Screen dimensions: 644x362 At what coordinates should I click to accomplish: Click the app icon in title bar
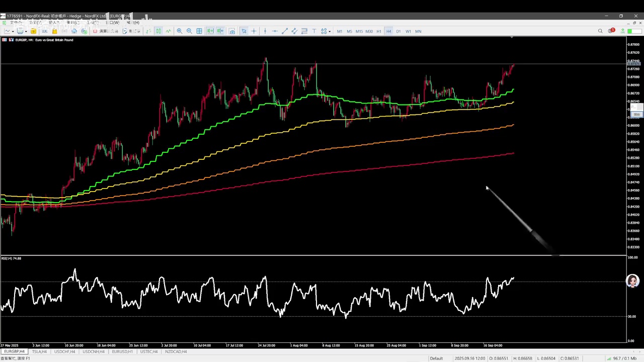(3, 16)
